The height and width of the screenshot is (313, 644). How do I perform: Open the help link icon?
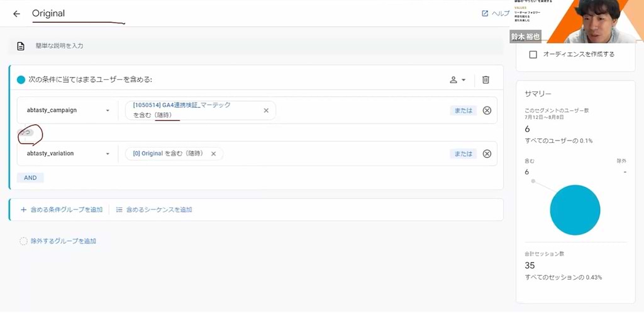tap(485, 13)
